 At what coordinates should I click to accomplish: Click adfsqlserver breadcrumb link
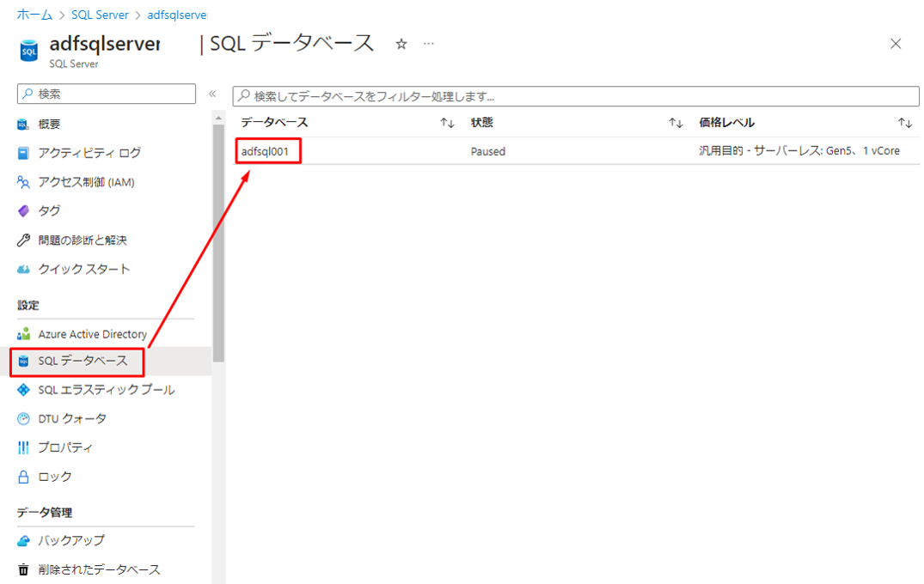pyautogui.click(x=177, y=15)
